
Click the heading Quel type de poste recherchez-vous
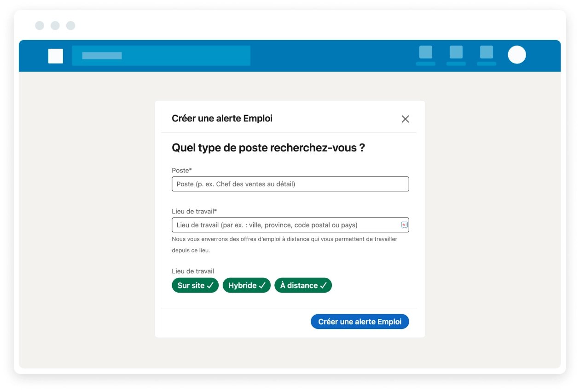[x=268, y=148]
